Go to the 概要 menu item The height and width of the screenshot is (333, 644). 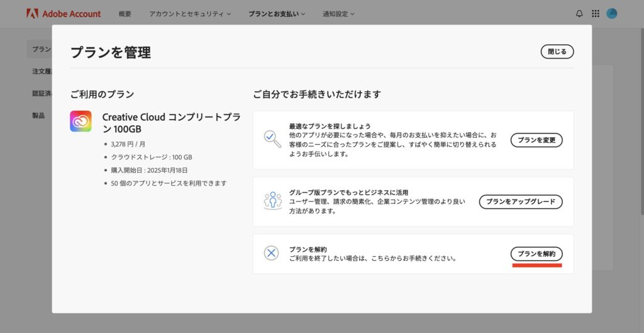(x=125, y=13)
